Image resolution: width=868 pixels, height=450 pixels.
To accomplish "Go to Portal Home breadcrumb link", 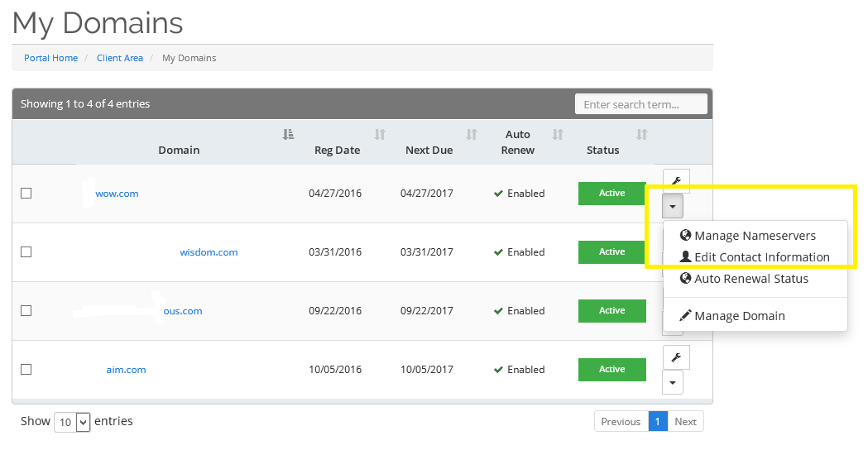I will 50,58.
